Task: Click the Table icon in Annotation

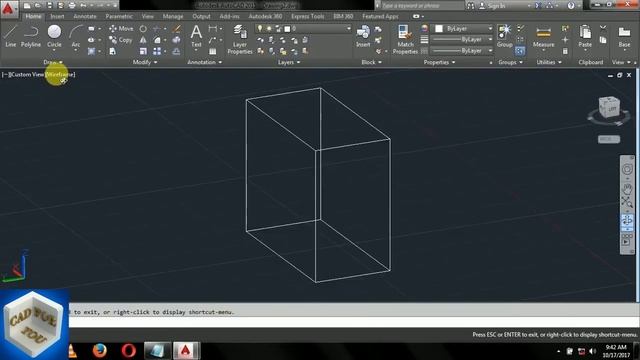Action: point(213,51)
